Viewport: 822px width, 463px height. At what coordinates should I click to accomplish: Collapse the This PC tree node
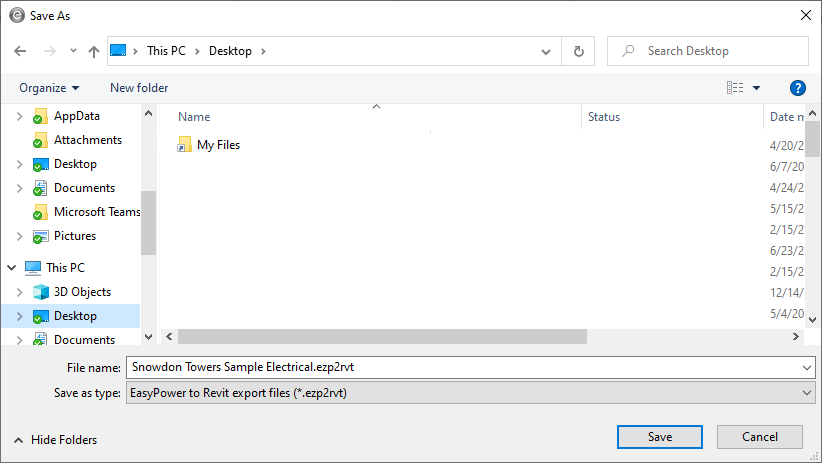pos(13,268)
